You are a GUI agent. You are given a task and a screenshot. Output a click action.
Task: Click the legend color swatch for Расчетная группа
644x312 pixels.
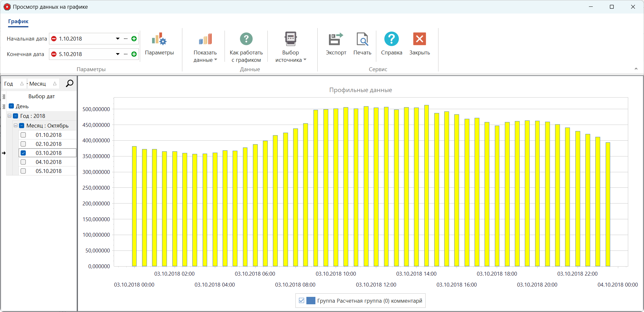pos(311,300)
